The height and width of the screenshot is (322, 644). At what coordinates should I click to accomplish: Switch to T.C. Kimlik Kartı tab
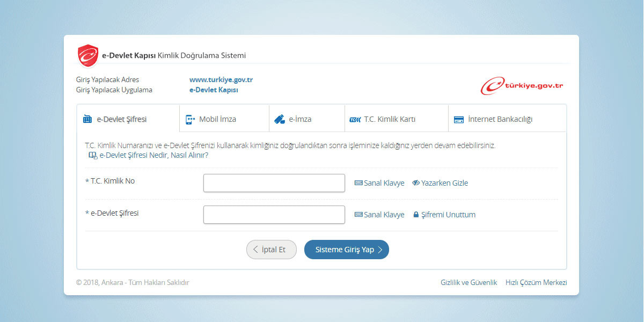coord(397,119)
